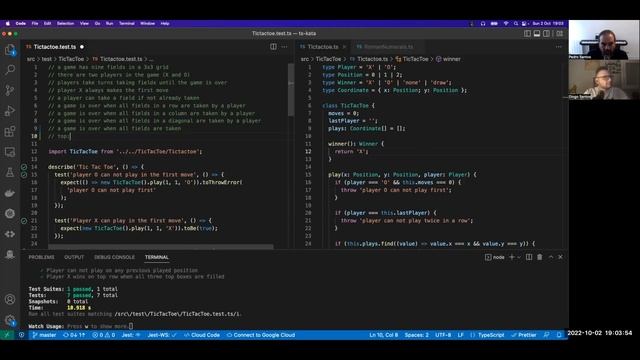Change UTF-8 encoding in status bar
The image size is (640, 360).
point(443,335)
